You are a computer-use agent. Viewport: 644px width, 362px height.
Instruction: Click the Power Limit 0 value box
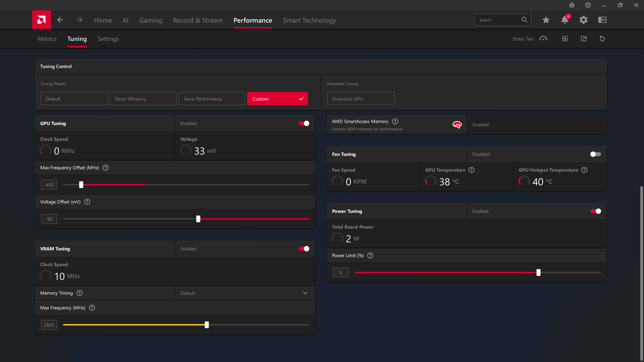click(x=341, y=273)
